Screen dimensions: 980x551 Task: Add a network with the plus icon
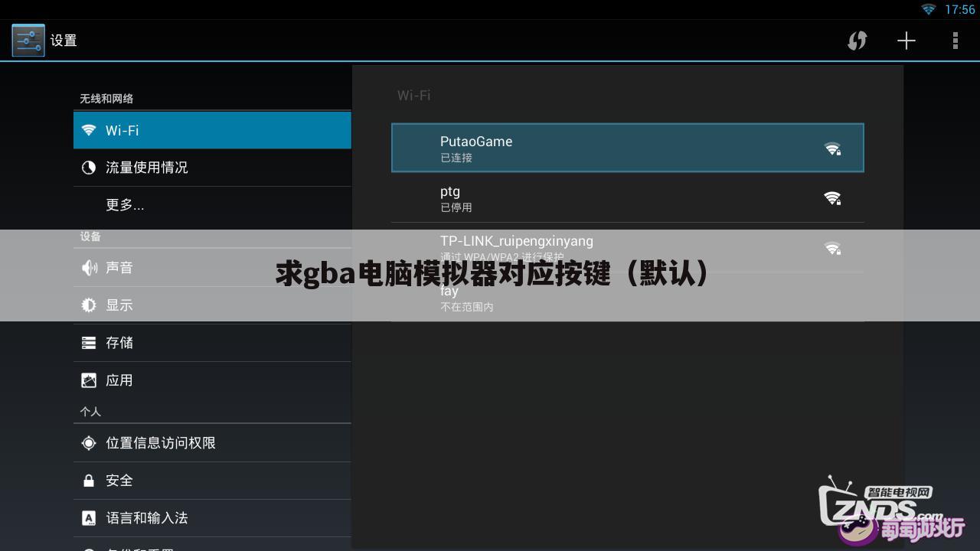(906, 41)
